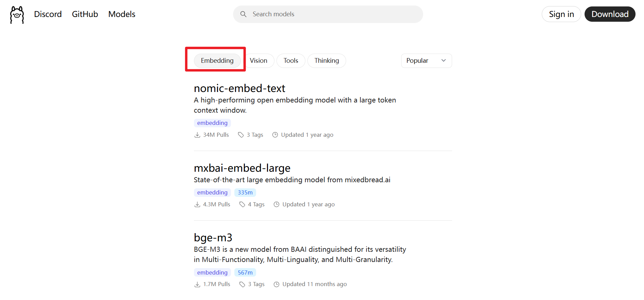Viewport: 644px width, 300px height.
Task: Toggle the Embedding filter off
Action: point(217,60)
